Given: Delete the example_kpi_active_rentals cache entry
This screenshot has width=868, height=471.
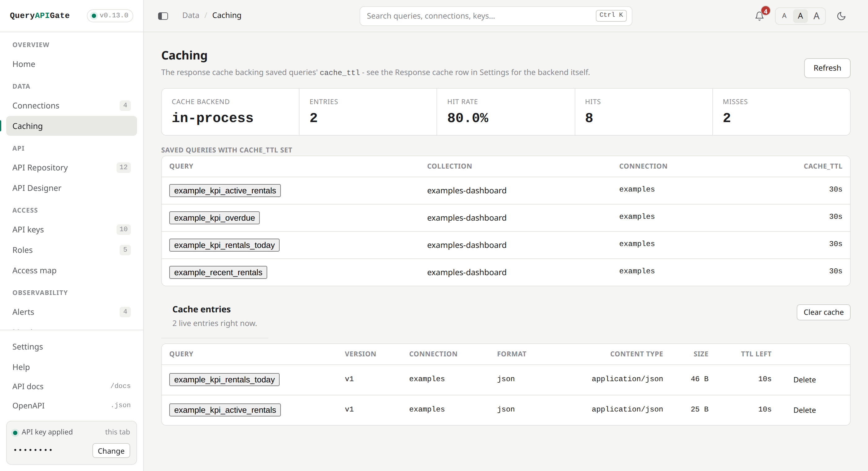Looking at the screenshot, I should click(x=804, y=410).
